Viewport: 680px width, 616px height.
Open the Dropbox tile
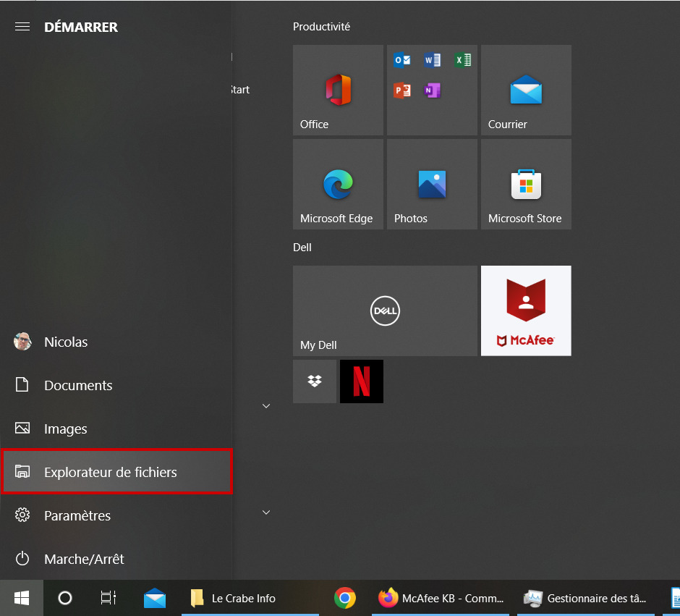tap(315, 381)
